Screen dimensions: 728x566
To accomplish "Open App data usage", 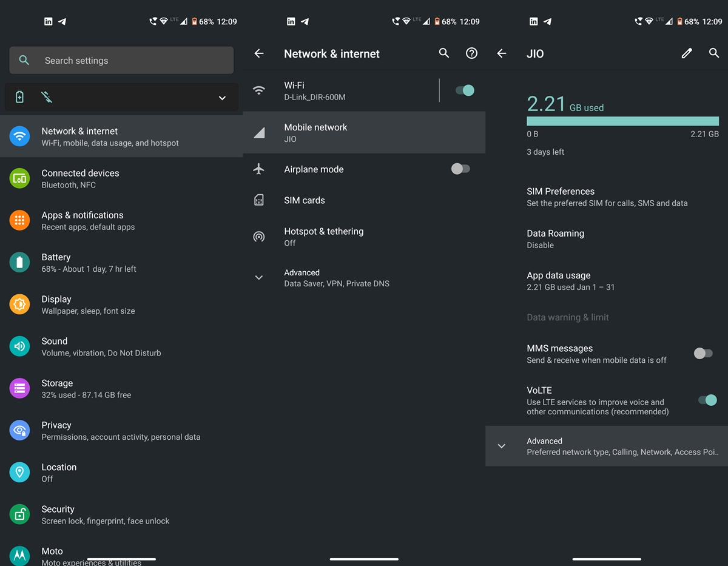I will pyautogui.click(x=607, y=280).
